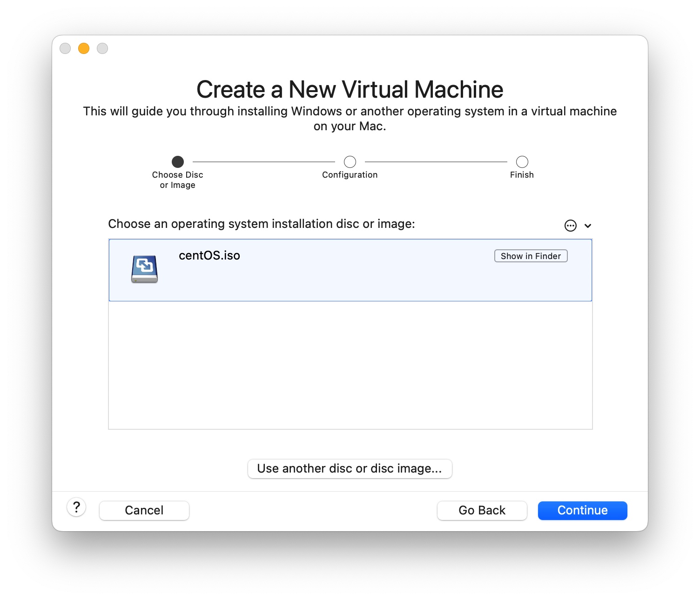This screenshot has width=700, height=600.
Task: Open the ellipsis options menu icon
Action: [x=570, y=226]
